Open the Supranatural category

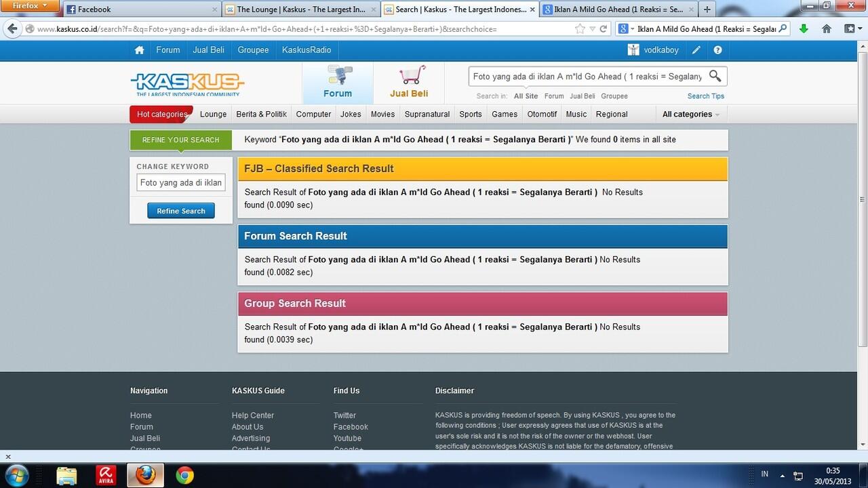(x=427, y=115)
